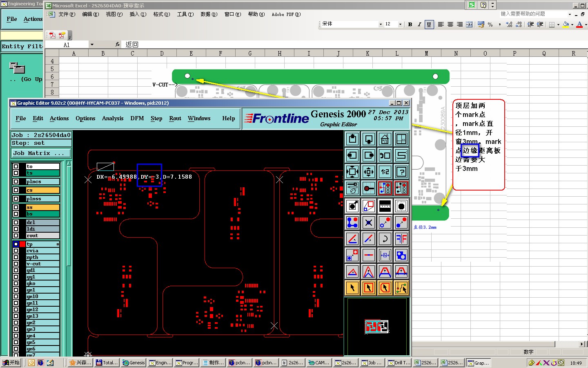Toggle underline formatting button

pos(429,25)
